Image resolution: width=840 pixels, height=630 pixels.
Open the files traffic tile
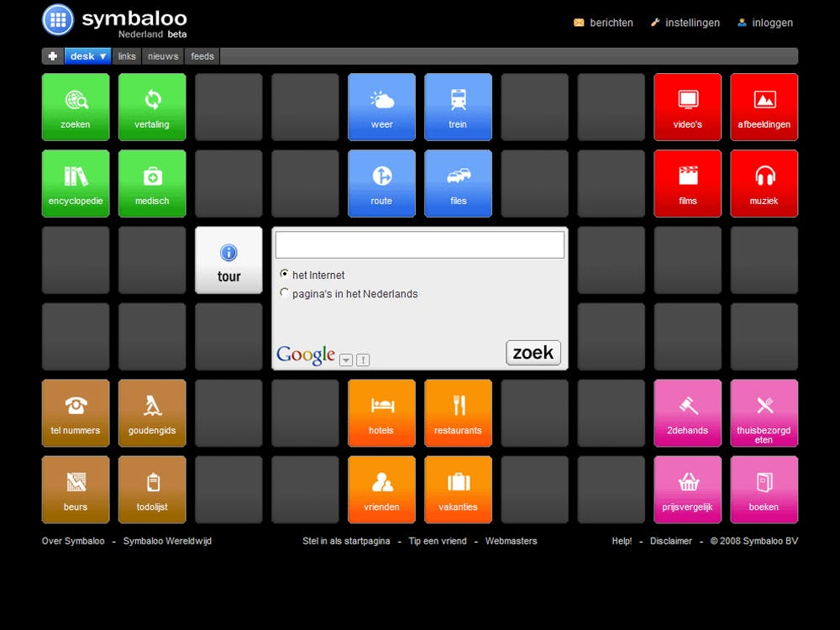(458, 184)
